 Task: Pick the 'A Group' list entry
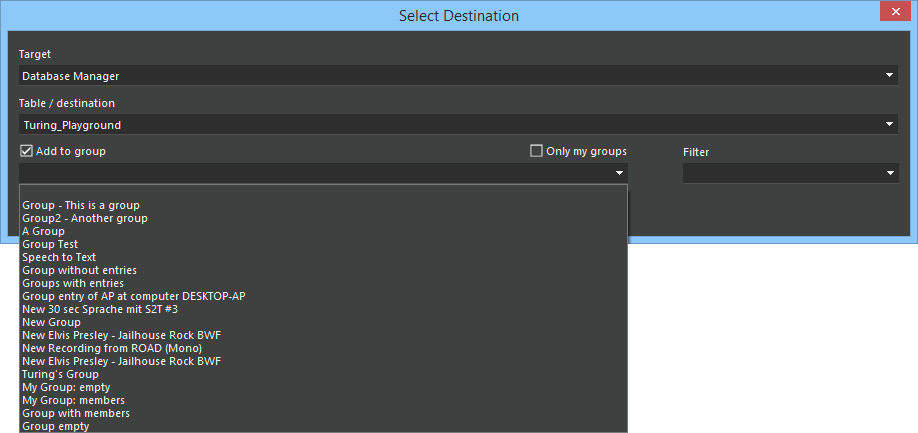(43, 231)
